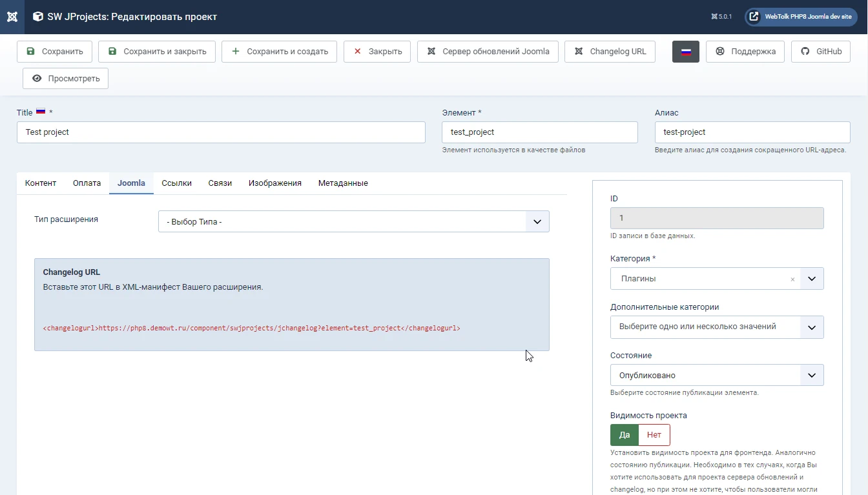
Task: Click the disabled ID field
Action: coord(717,218)
